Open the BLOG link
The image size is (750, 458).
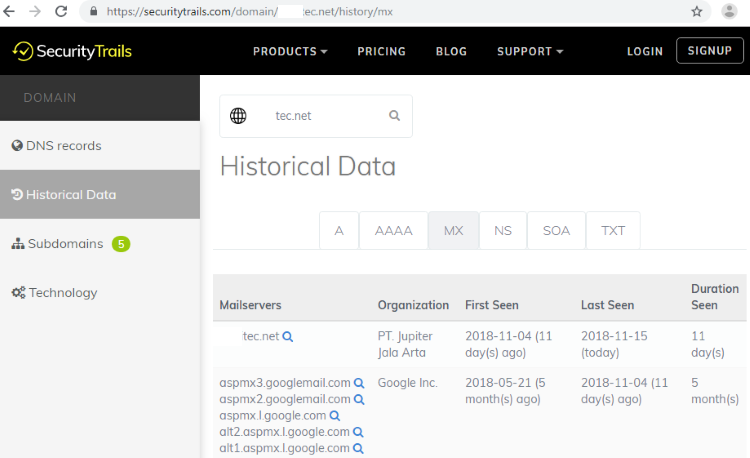[x=451, y=51]
